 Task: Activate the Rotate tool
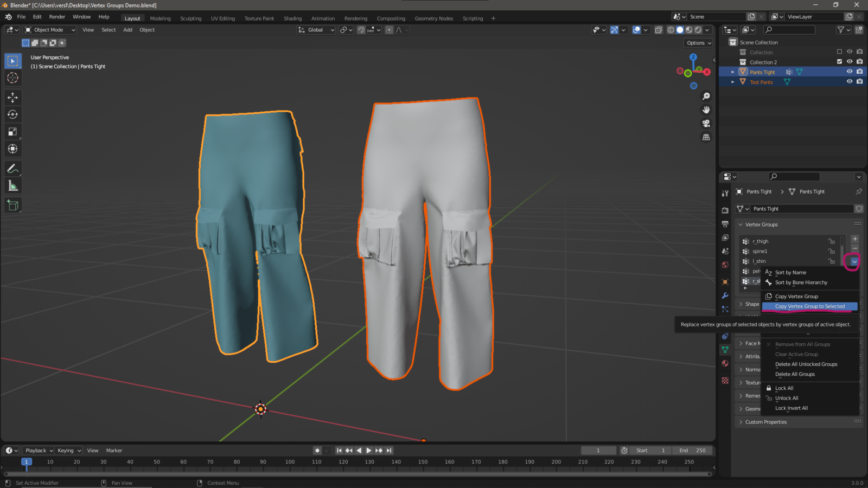(12, 114)
